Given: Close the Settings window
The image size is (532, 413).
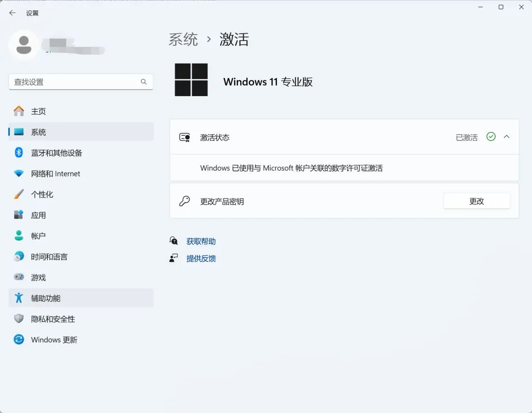Looking at the screenshot, I should coord(522,7).
